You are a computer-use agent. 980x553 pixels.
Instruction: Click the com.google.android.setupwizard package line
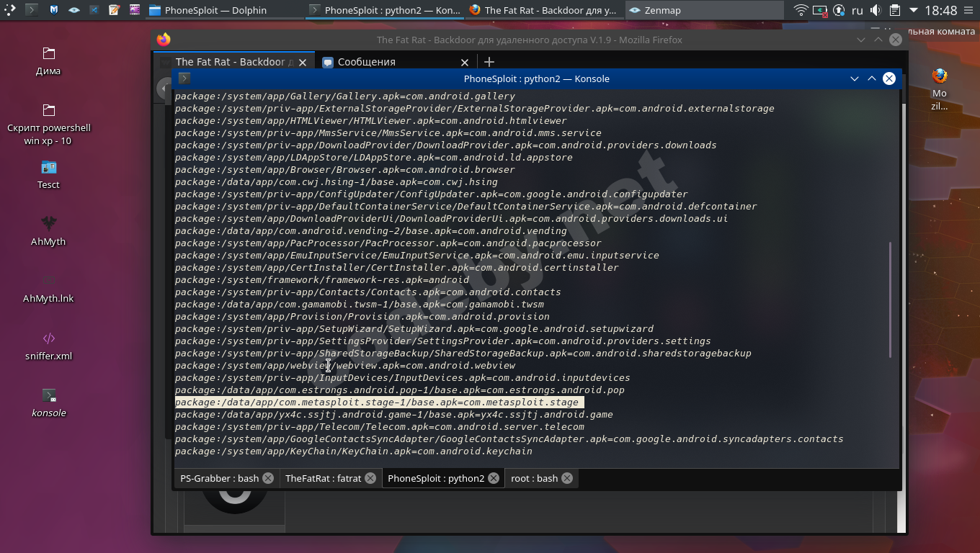[414, 329]
